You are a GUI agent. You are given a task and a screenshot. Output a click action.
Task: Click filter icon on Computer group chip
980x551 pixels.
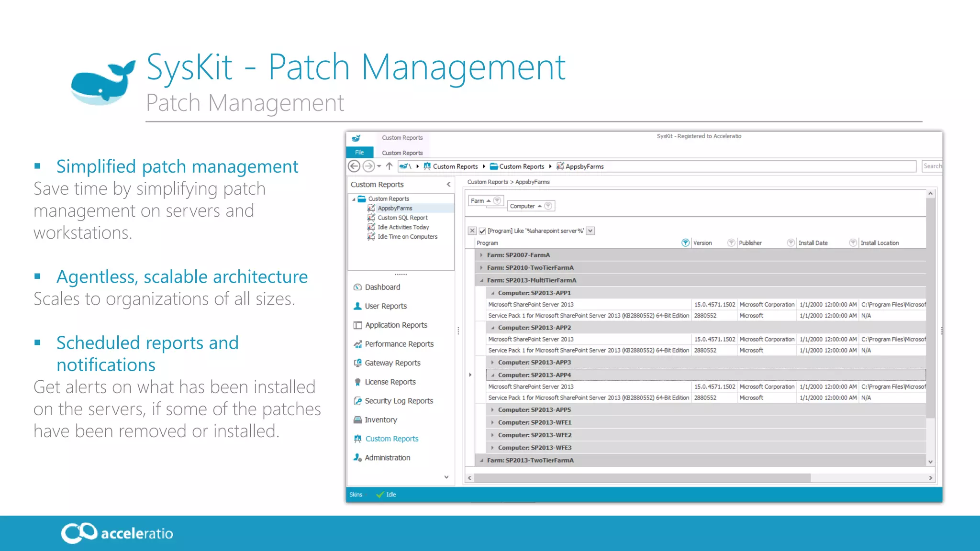(548, 206)
